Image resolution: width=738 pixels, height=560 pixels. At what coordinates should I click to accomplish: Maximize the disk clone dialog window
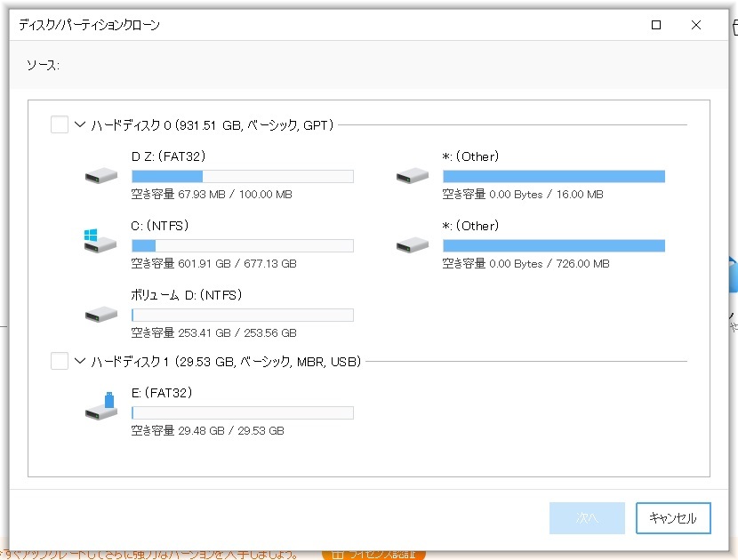(655, 25)
